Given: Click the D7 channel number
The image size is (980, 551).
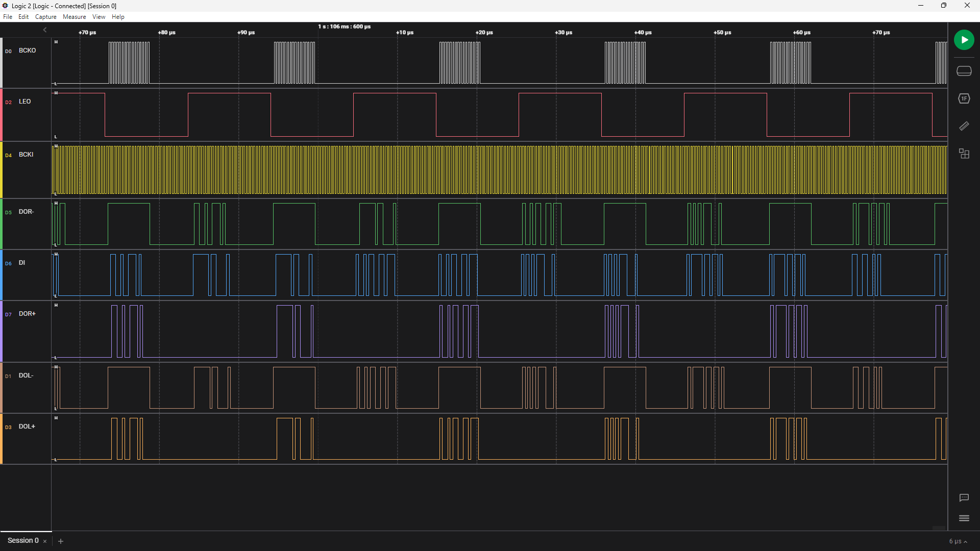Looking at the screenshot, I should click(8, 314).
